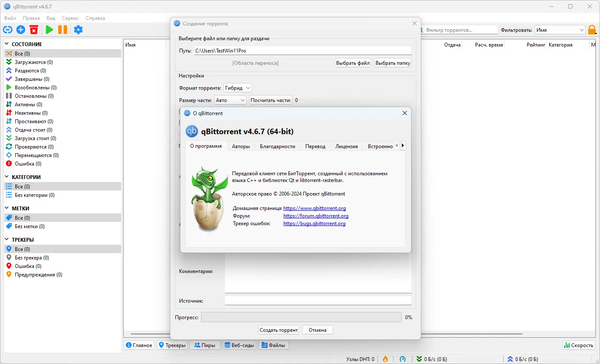
Task: Click the Скорость button with the chart icon
Action: (x=579, y=345)
